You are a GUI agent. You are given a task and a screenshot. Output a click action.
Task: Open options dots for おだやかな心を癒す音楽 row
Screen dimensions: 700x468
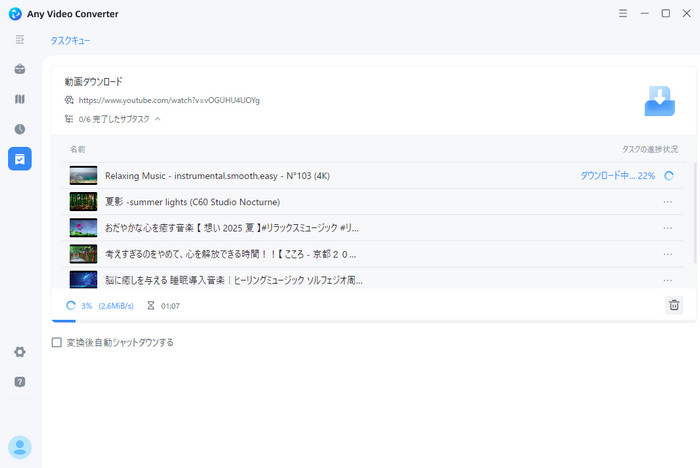click(667, 228)
